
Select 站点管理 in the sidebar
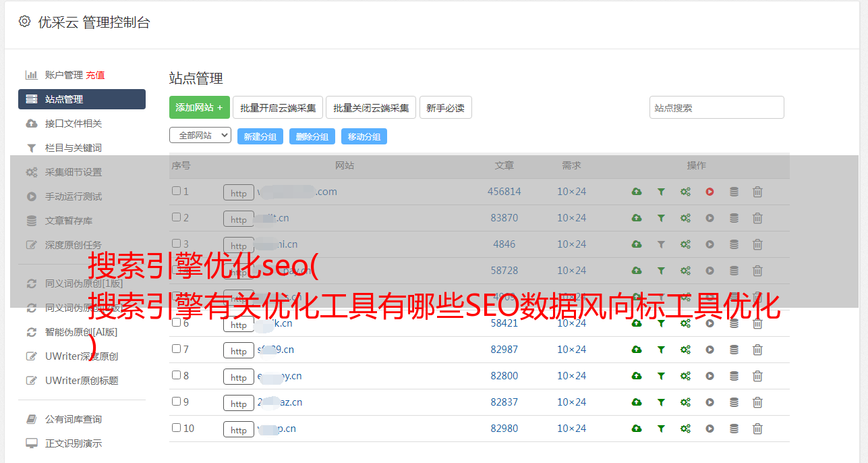pos(82,99)
